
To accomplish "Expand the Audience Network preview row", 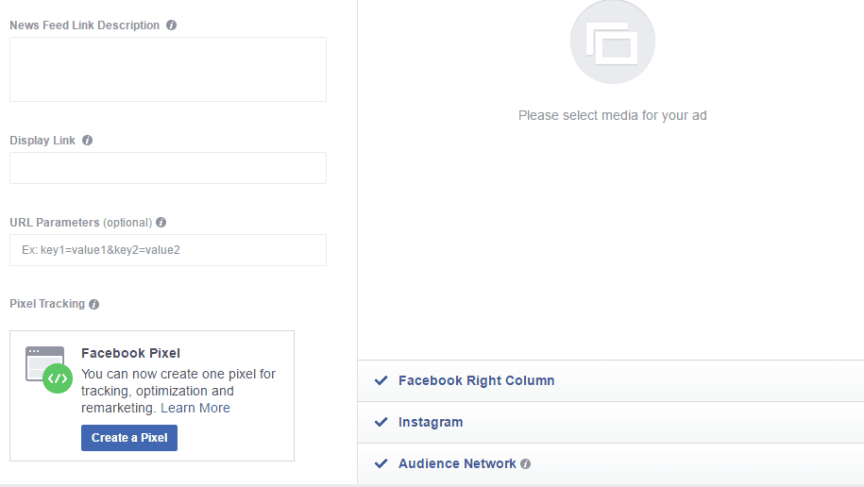I will coord(611,464).
